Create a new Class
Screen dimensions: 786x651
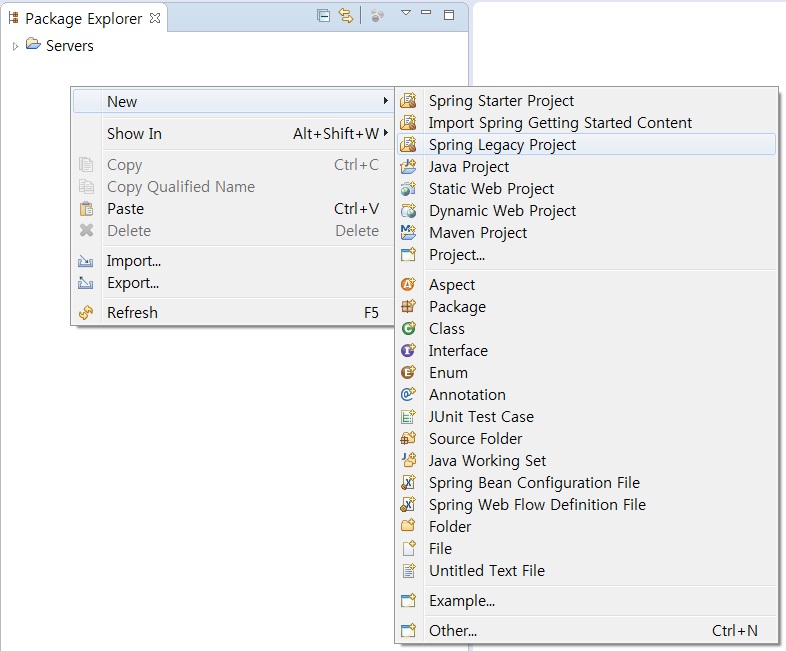pyautogui.click(x=586, y=328)
